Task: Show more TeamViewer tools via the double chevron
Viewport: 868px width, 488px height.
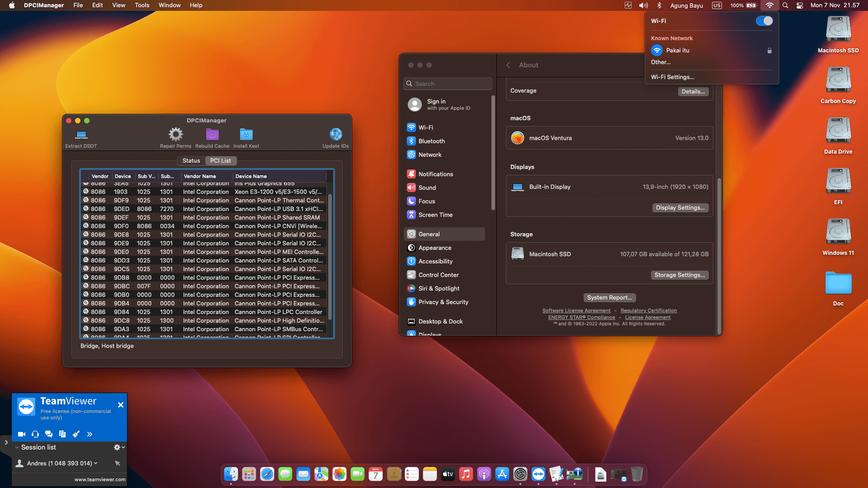Action: pyautogui.click(x=90, y=434)
